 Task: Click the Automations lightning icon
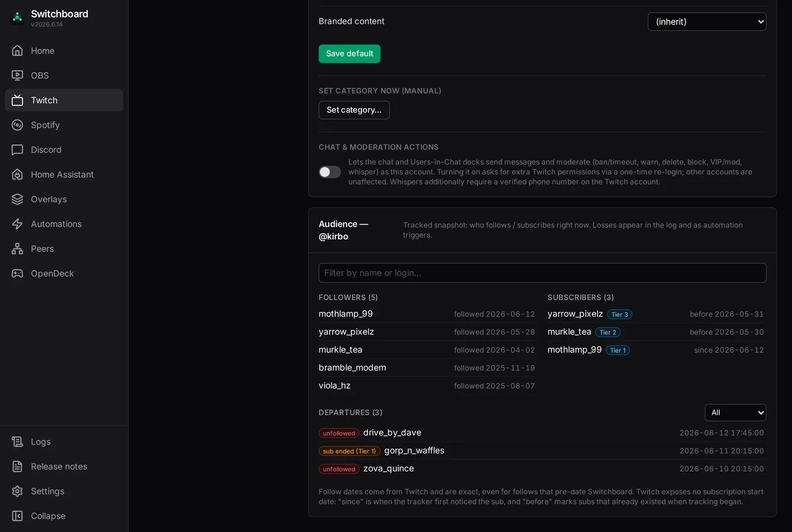click(x=17, y=224)
